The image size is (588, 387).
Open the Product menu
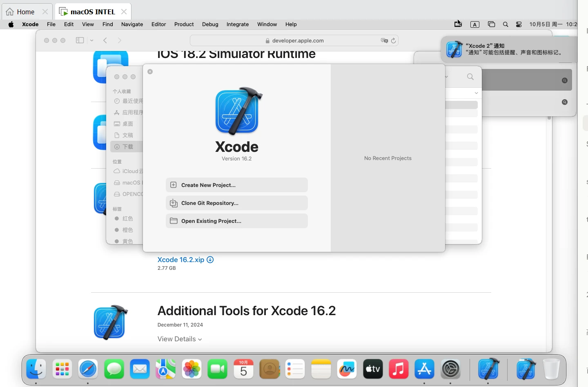tap(184, 24)
